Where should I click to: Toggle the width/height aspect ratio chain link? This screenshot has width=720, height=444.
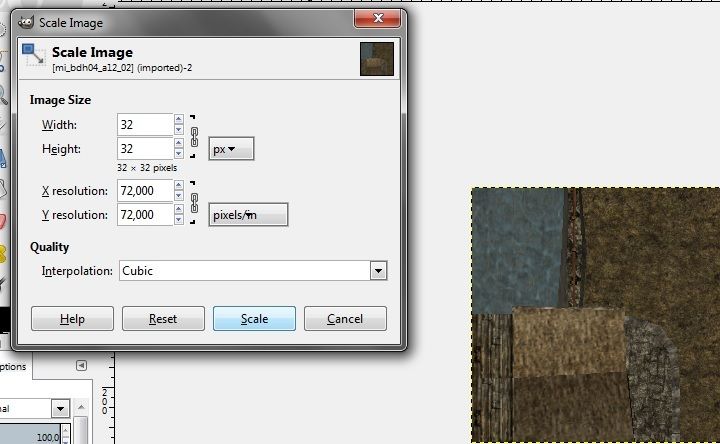pyautogui.click(x=195, y=137)
